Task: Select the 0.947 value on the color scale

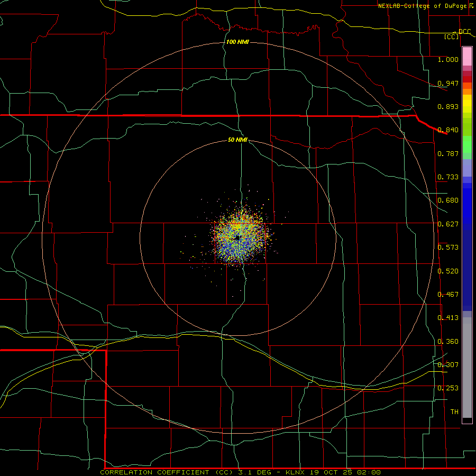Action: (448, 83)
